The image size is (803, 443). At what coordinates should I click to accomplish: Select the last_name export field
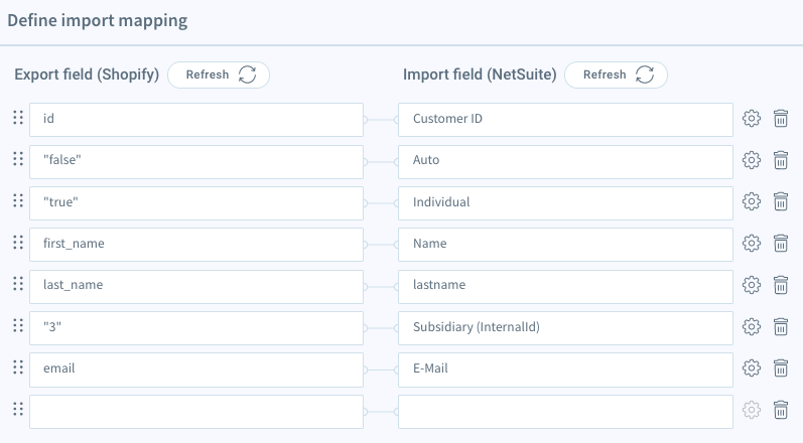pos(196,286)
